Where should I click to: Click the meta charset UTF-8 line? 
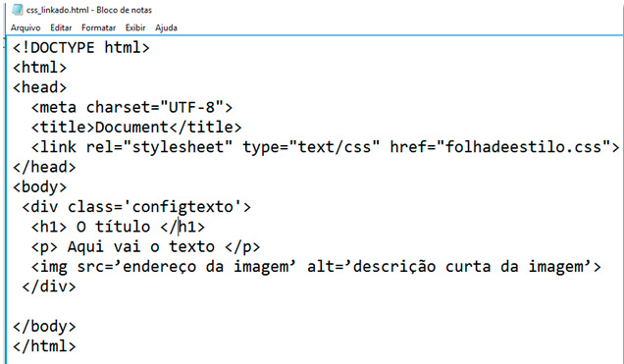click(131, 107)
